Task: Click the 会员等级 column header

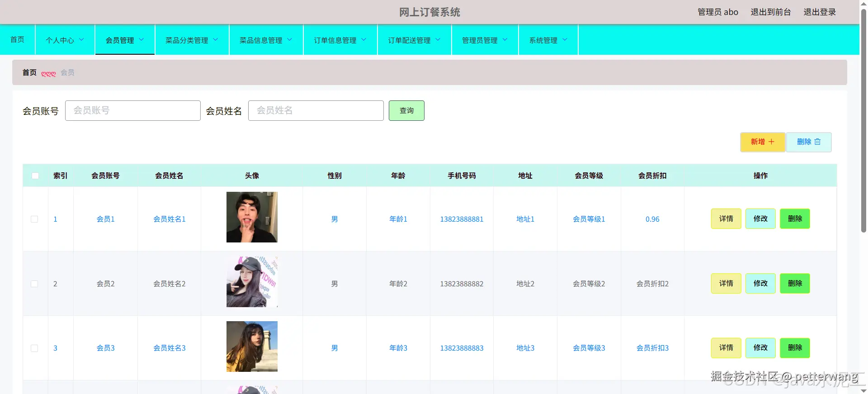Action: click(589, 176)
